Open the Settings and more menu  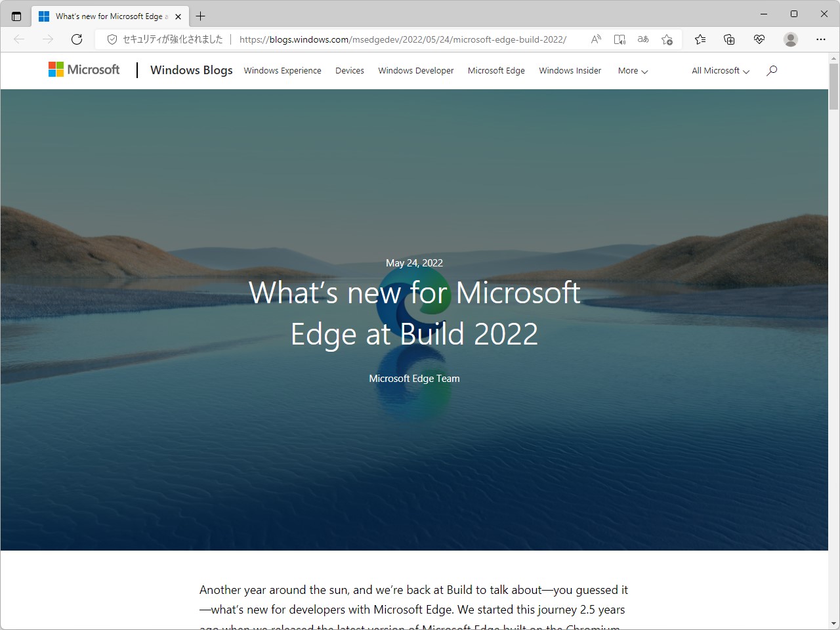click(x=821, y=39)
